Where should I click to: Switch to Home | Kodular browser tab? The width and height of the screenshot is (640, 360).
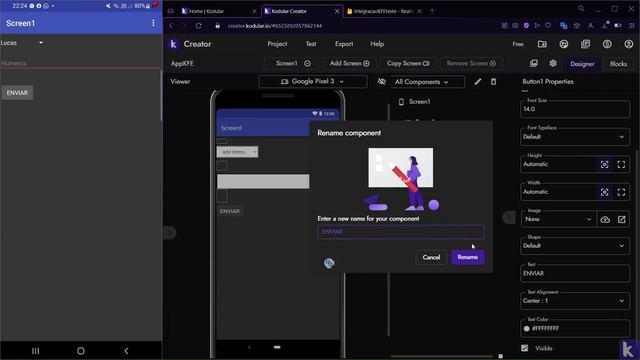coord(218,11)
